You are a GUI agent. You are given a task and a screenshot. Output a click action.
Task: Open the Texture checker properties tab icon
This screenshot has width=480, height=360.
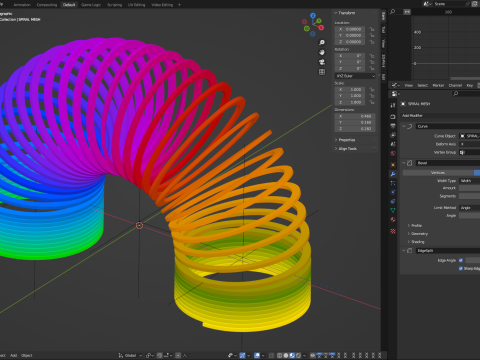(x=393, y=231)
